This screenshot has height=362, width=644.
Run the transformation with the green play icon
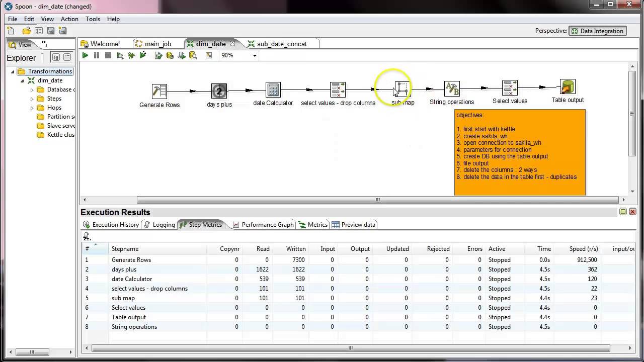pyautogui.click(x=85, y=55)
